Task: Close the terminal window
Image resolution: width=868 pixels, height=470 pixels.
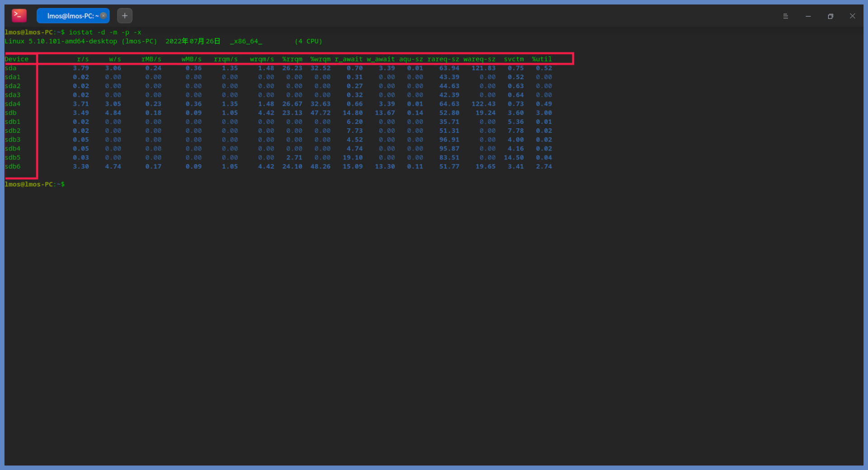Action: pos(852,16)
